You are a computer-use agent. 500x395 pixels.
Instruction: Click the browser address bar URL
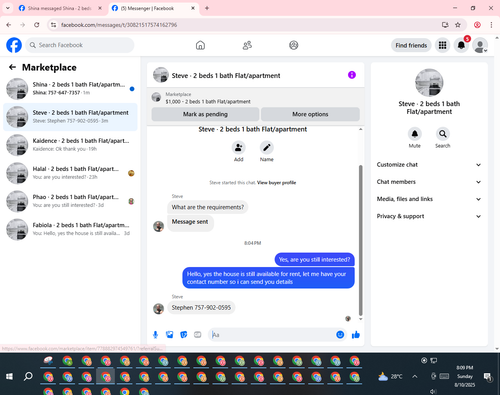coord(119,25)
